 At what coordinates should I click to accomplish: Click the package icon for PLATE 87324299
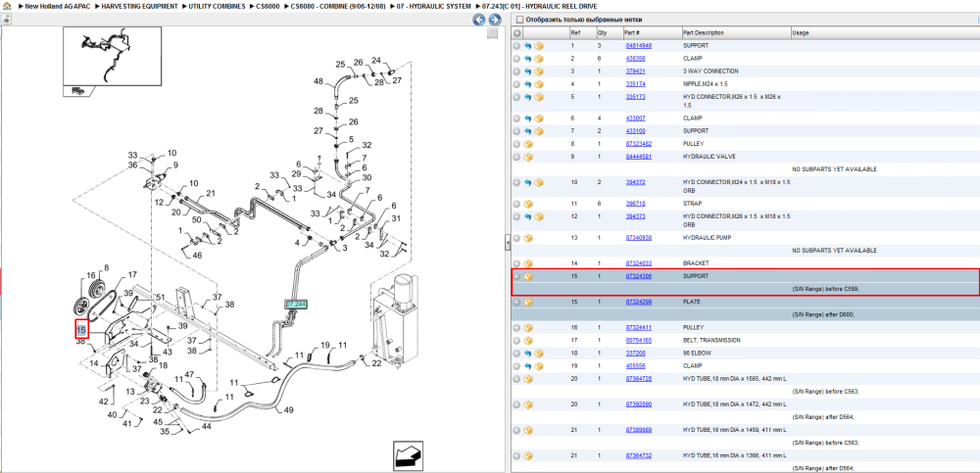(x=527, y=302)
